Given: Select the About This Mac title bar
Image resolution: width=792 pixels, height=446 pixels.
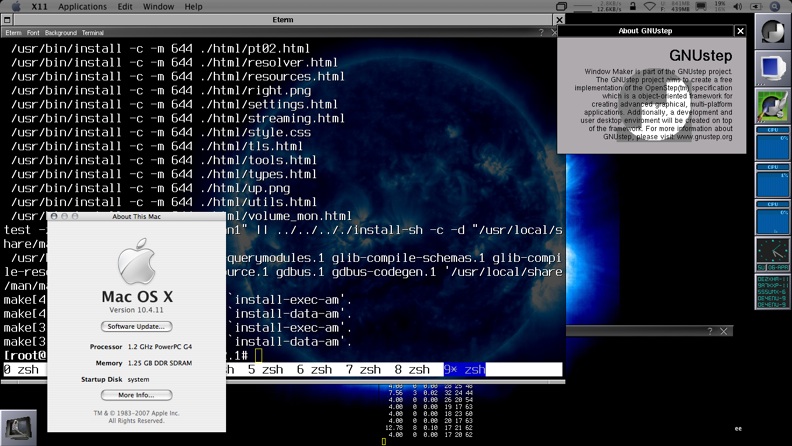Looking at the screenshot, I should (136, 216).
